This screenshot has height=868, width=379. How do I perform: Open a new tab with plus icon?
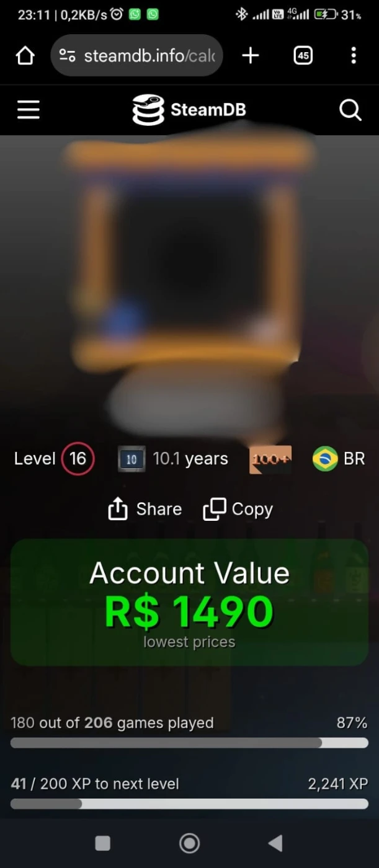click(x=251, y=56)
